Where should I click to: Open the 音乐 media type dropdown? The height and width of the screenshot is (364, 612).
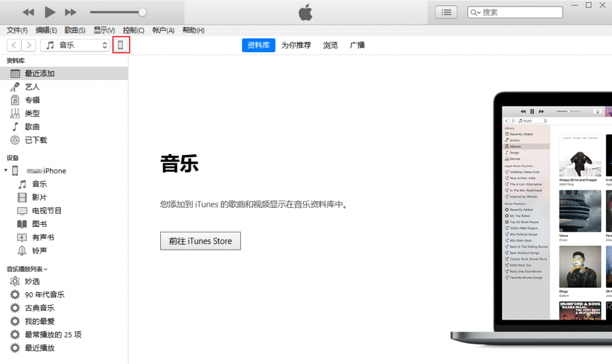click(75, 45)
